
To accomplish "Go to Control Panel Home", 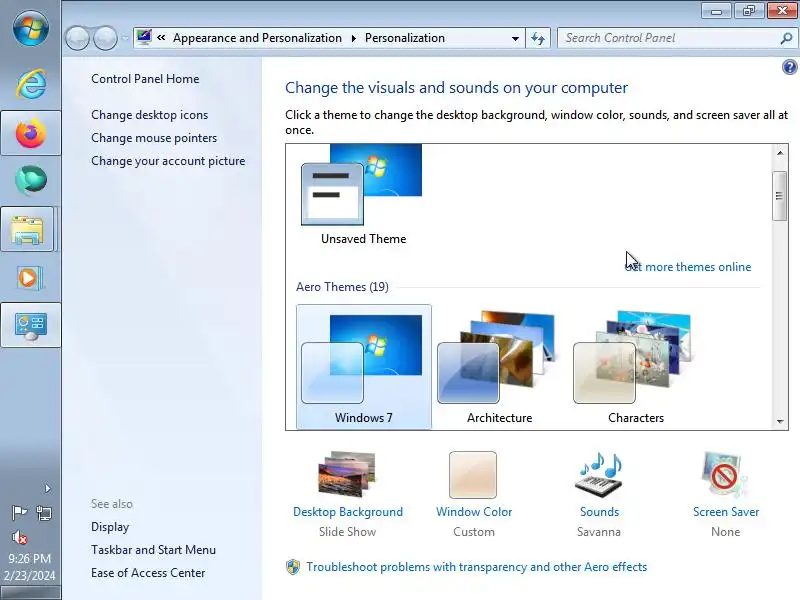I will (145, 79).
